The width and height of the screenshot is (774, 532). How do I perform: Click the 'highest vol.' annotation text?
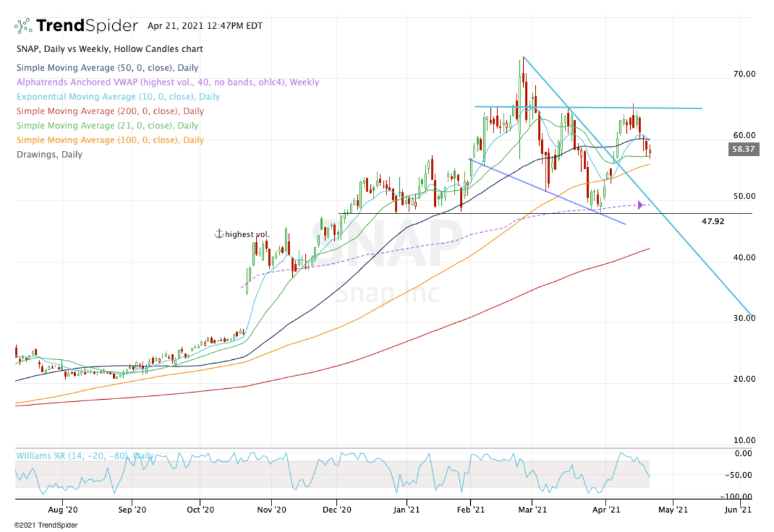(247, 234)
